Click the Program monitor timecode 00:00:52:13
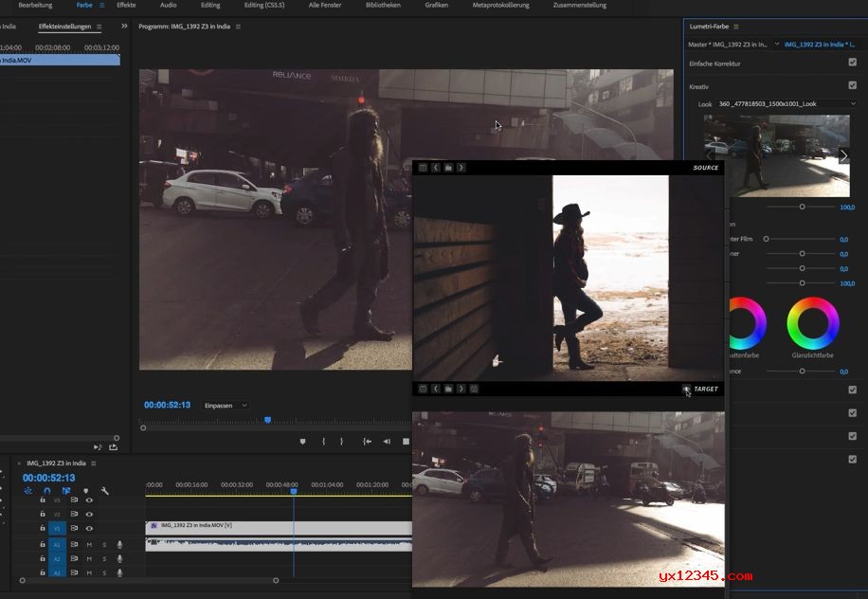 point(167,406)
